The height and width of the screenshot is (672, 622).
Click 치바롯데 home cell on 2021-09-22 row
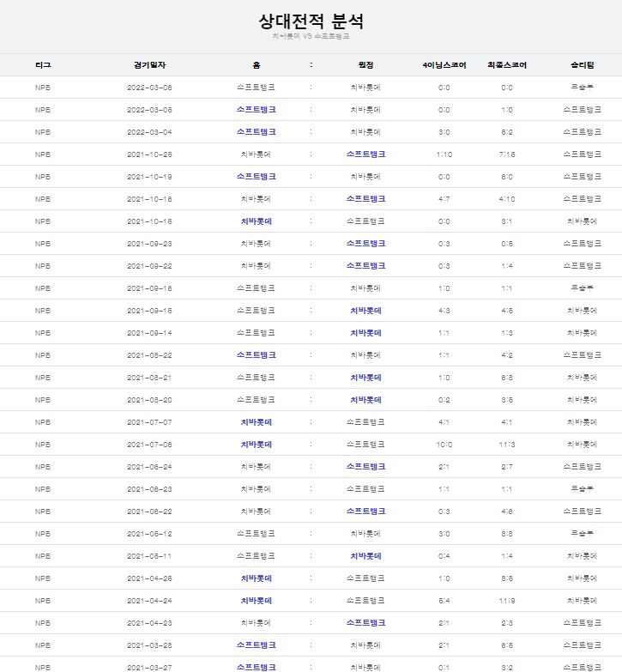(x=257, y=266)
